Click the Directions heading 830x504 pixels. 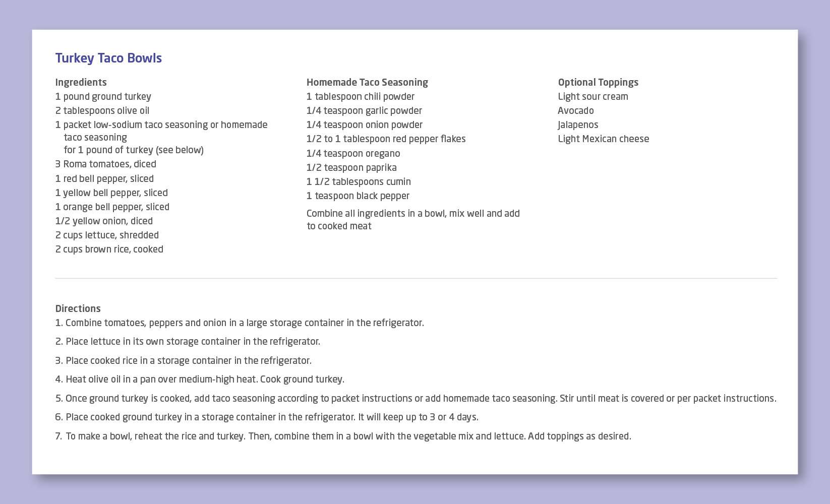point(78,308)
